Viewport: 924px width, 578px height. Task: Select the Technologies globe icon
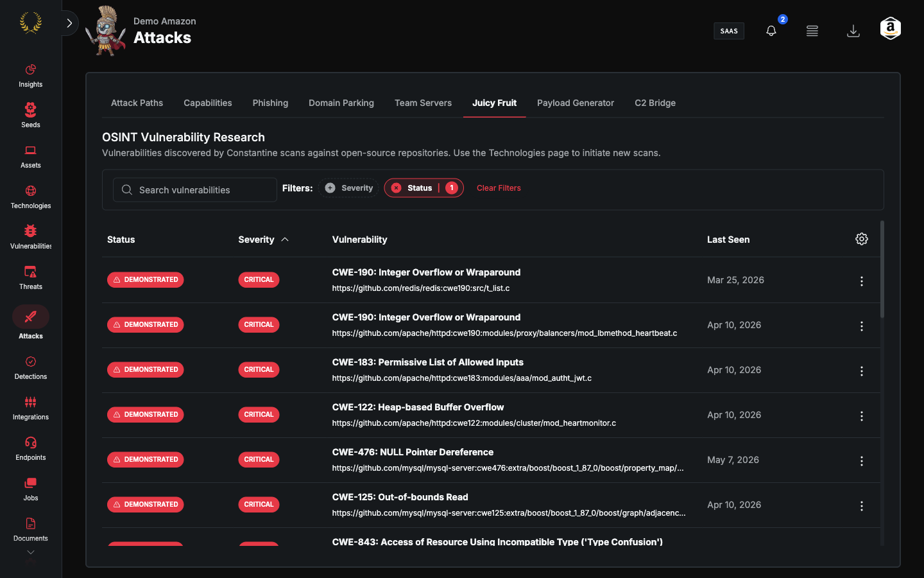(x=31, y=191)
